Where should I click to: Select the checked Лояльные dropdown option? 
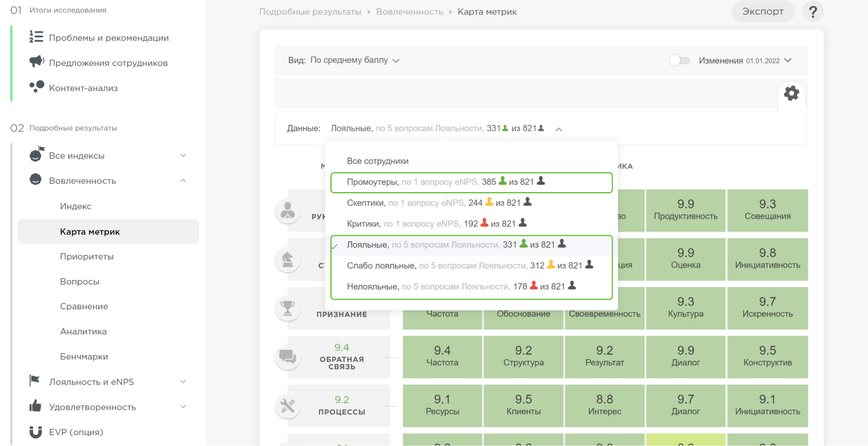tap(471, 245)
